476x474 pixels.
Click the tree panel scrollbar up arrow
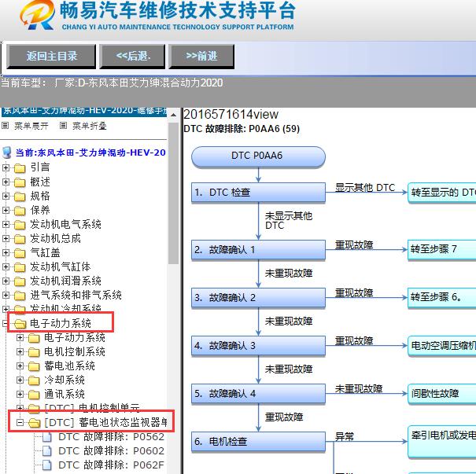click(173, 116)
